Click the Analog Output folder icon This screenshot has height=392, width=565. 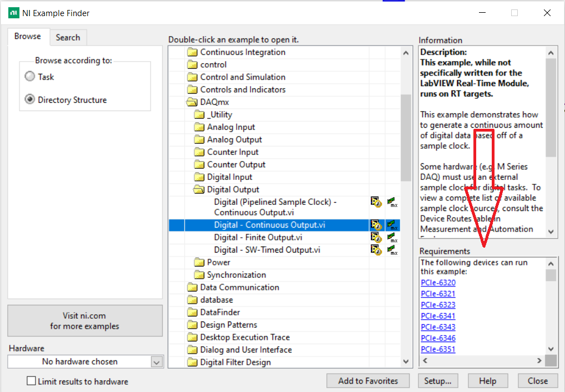pos(199,139)
